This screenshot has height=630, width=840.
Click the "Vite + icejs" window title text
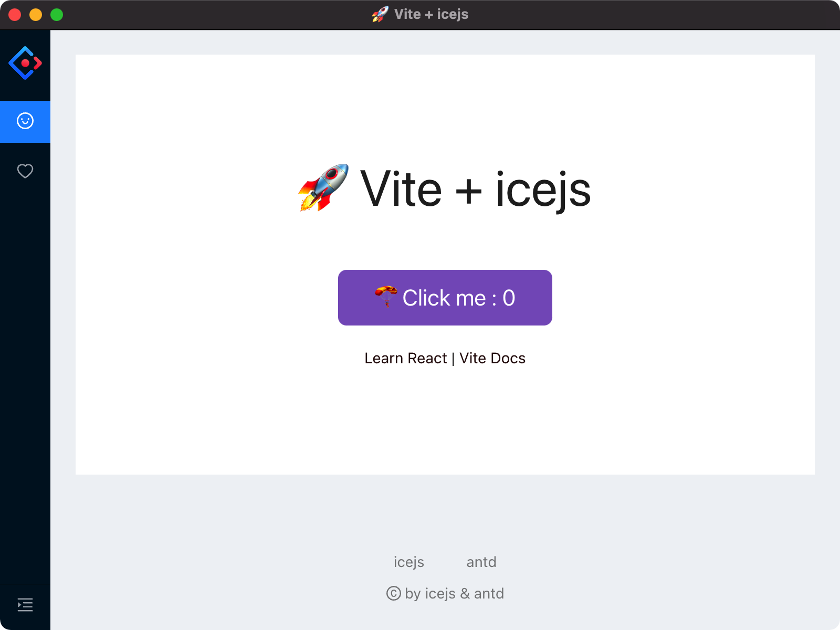tap(431, 14)
